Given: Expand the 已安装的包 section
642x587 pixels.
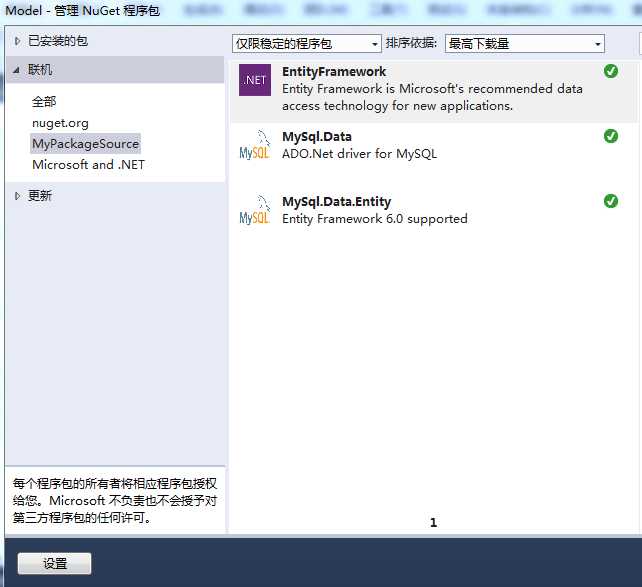Looking at the screenshot, I should tap(17, 41).
